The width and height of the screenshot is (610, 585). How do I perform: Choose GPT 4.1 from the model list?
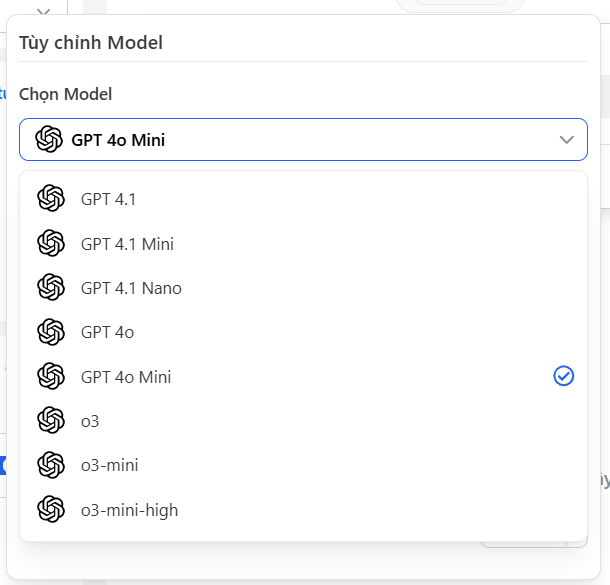click(x=109, y=199)
